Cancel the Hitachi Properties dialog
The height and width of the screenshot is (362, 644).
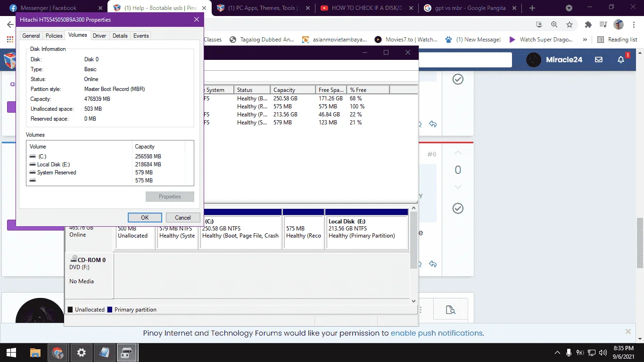pyautogui.click(x=183, y=217)
